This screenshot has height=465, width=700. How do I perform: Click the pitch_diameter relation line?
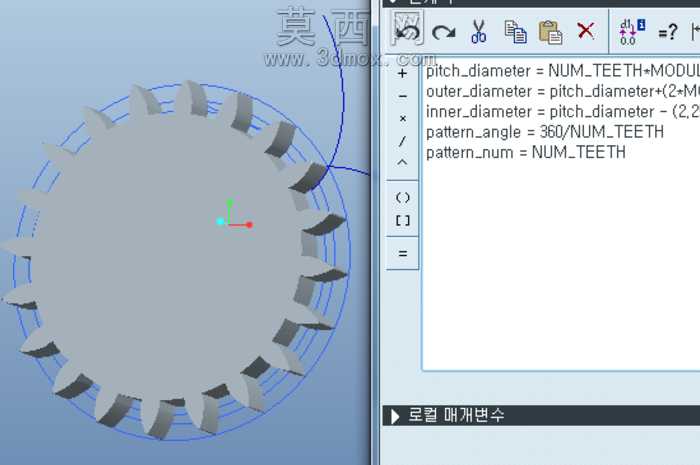click(562, 71)
